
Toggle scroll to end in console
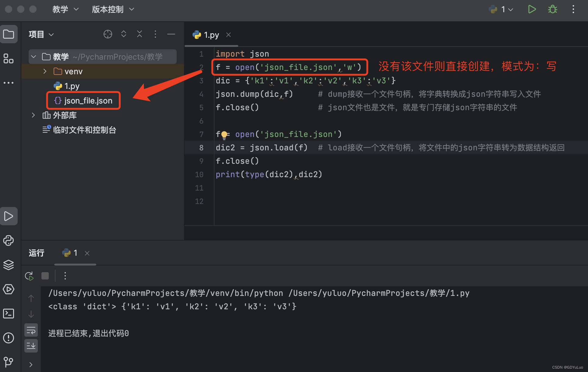coord(31,346)
